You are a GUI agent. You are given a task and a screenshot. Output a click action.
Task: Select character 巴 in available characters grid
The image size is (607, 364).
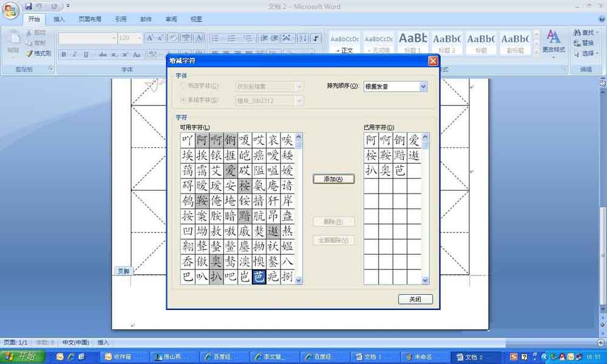188,277
